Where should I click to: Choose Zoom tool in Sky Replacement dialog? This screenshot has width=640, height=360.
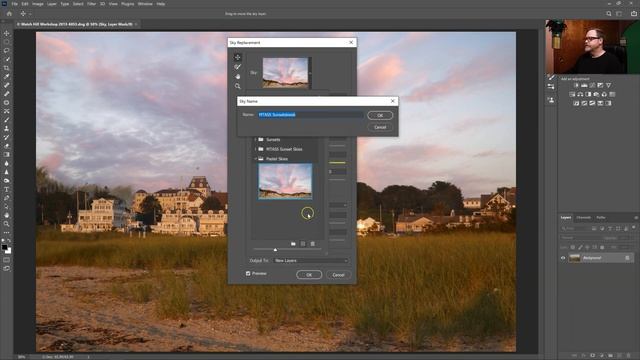pos(238,86)
